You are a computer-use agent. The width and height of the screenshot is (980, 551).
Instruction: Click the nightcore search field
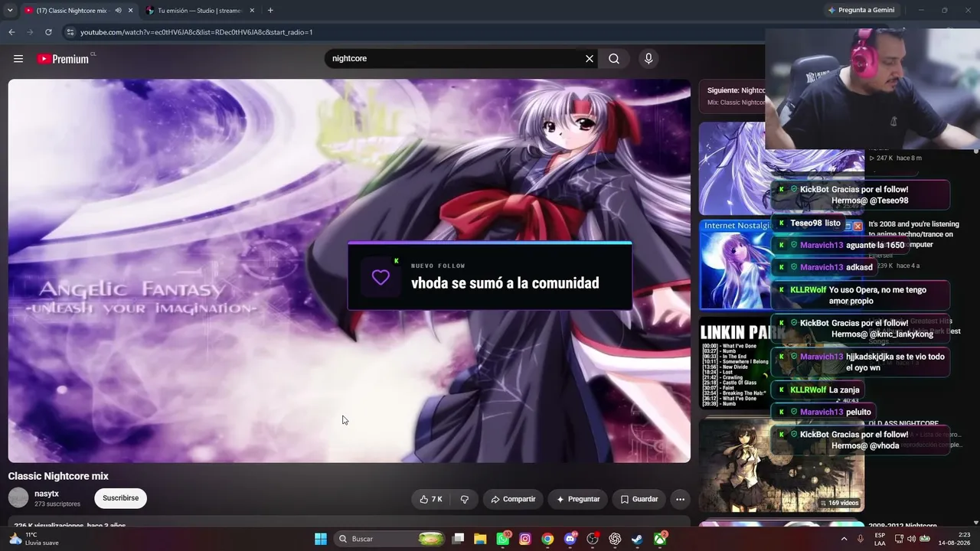tap(456, 59)
